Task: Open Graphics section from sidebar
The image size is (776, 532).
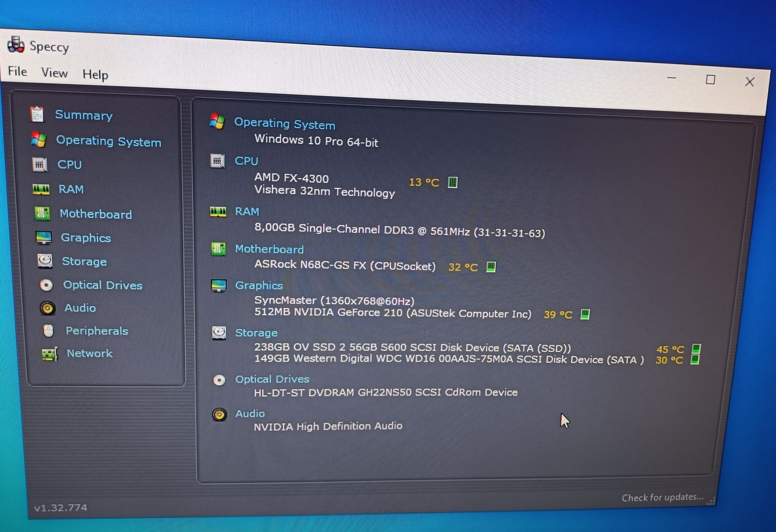Action: coord(86,238)
